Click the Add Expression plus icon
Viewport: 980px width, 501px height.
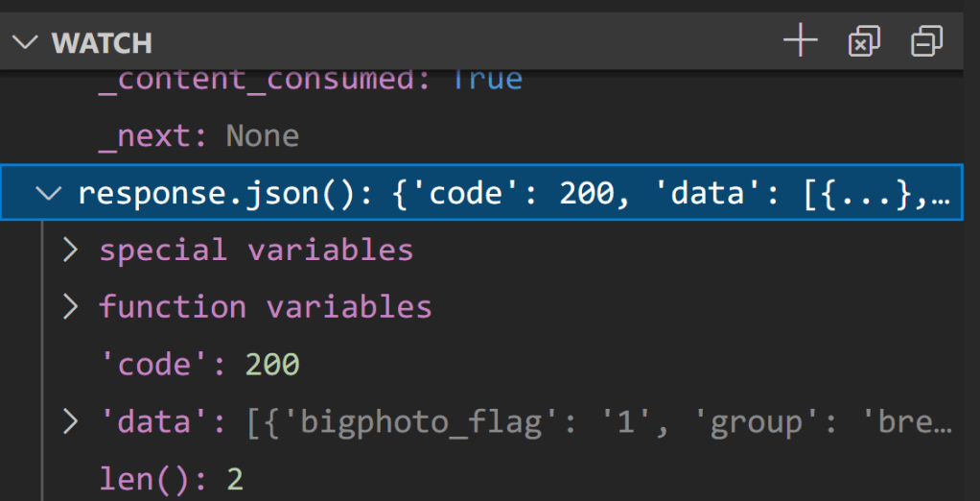pyautogui.click(x=800, y=41)
